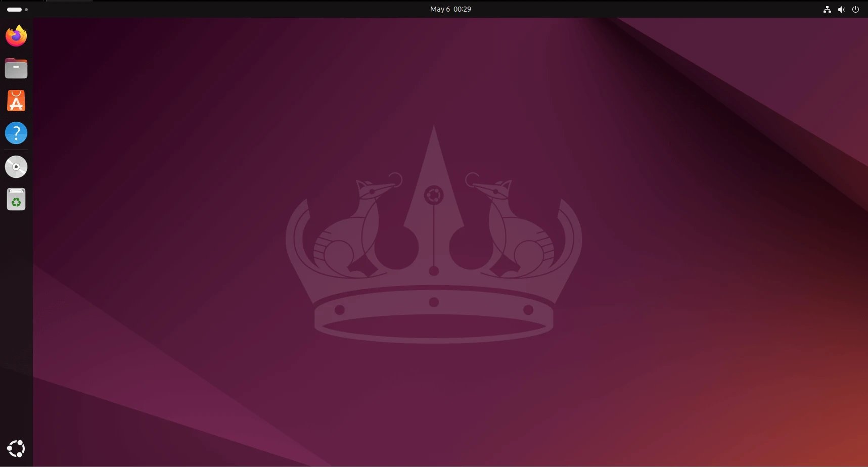Open the power menu icon
This screenshot has height=467, width=868.
pyautogui.click(x=855, y=9)
